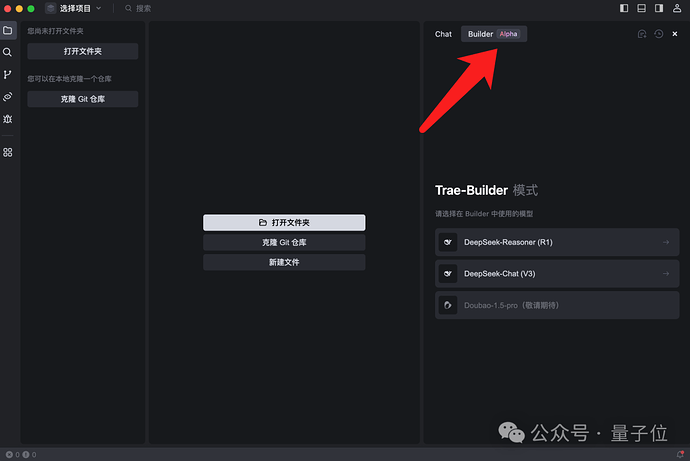Start a new chat session icon
690x461 pixels.
point(642,34)
